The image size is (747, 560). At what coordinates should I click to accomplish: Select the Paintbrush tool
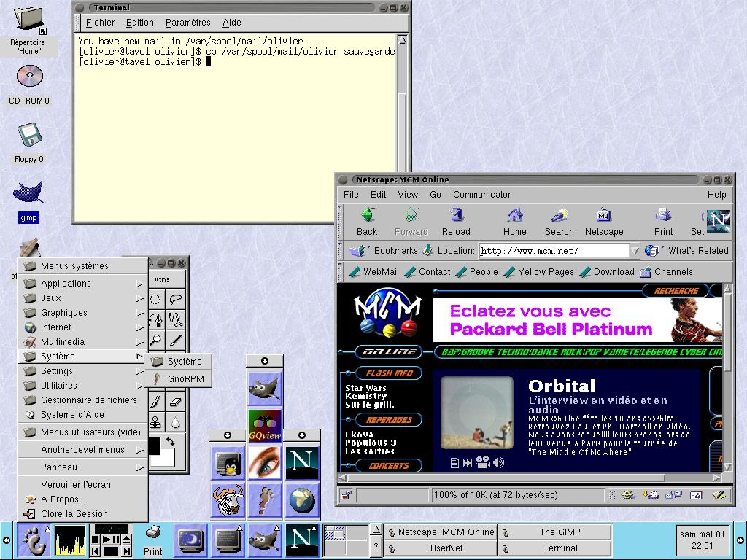(x=156, y=402)
